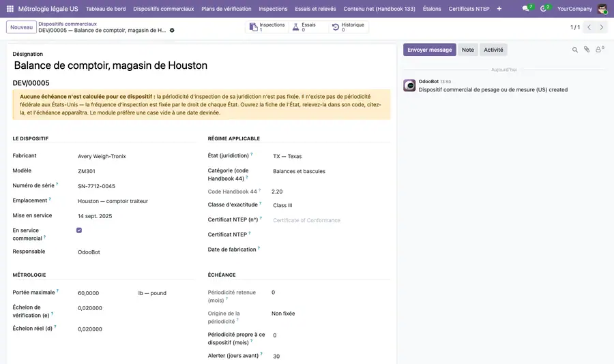Show help for Échelon réel (d)
Image resolution: width=614 pixels, height=364 pixels.
tap(55, 327)
